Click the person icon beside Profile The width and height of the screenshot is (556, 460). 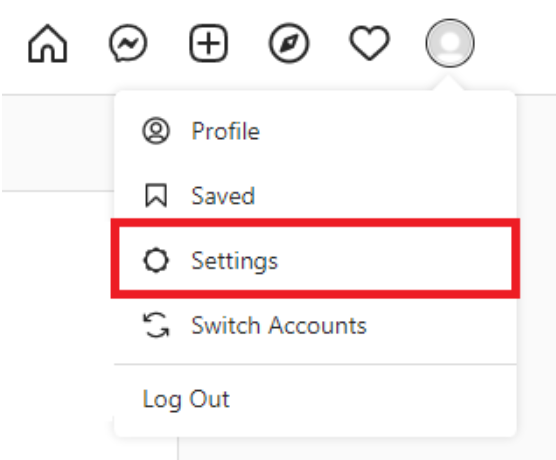[x=156, y=131]
